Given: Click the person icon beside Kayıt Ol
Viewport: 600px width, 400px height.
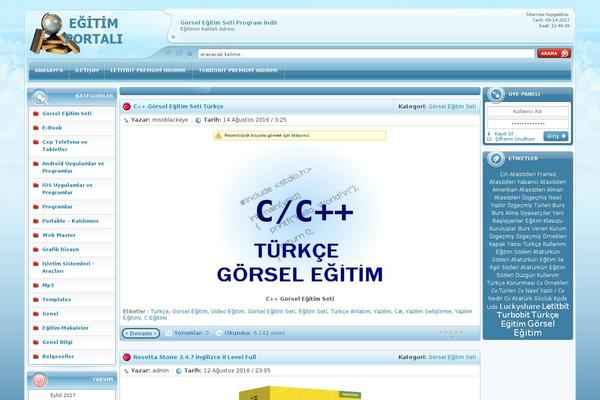Looking at the screenshot, I should pyautogui.click(x=489, y=134).
